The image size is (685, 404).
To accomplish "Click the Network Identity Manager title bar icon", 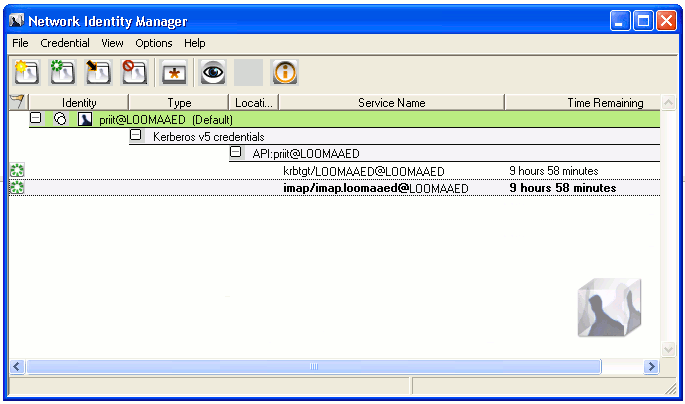I will (17, 21).
